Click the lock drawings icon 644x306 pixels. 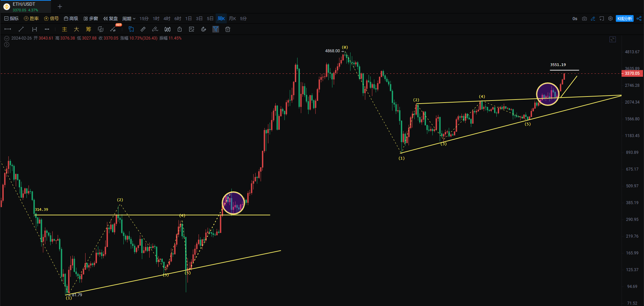179,29
